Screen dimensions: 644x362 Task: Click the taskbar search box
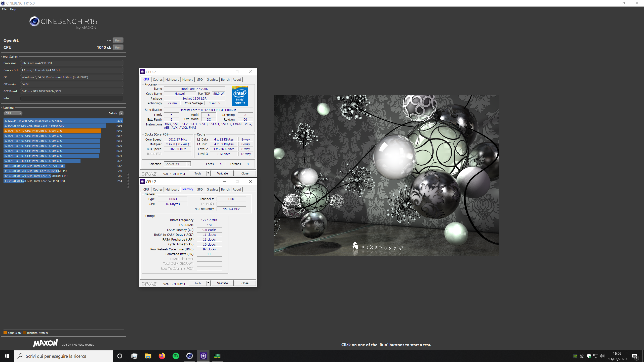tap(63, 356)
